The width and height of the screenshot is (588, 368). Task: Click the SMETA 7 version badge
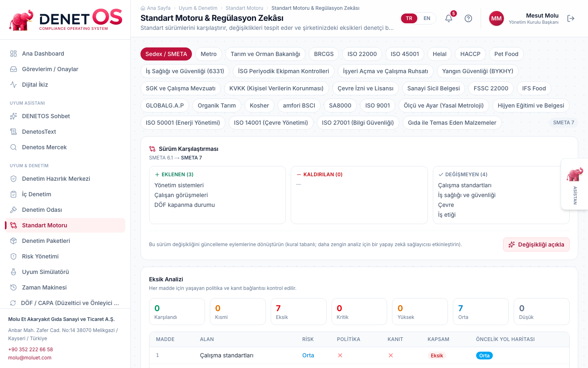coord(563,123)
